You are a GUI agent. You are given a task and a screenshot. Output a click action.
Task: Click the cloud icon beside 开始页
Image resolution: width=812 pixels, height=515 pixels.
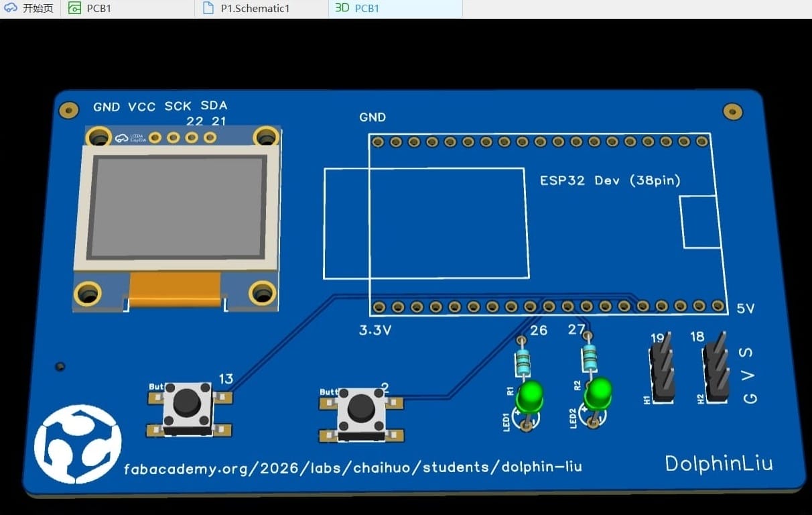[11, 8]
